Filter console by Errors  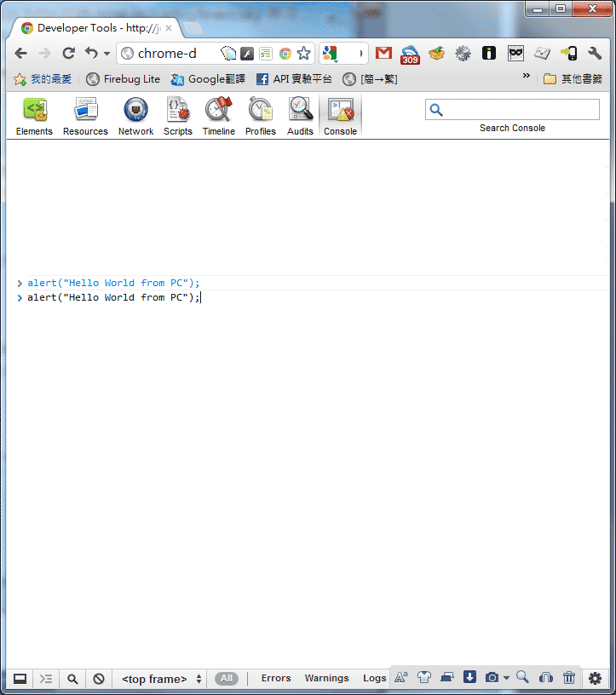click(x=276, y=678)
